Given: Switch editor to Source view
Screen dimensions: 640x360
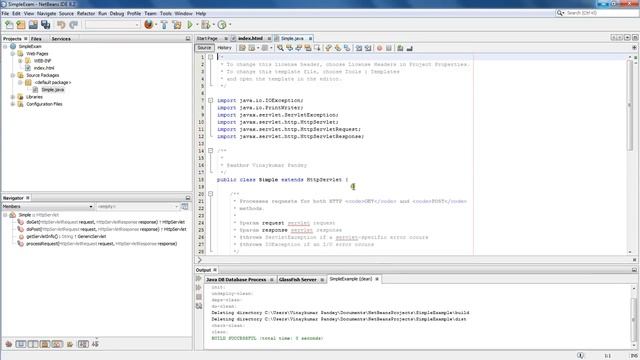Looking at the screenshot, I should point(204,48).
